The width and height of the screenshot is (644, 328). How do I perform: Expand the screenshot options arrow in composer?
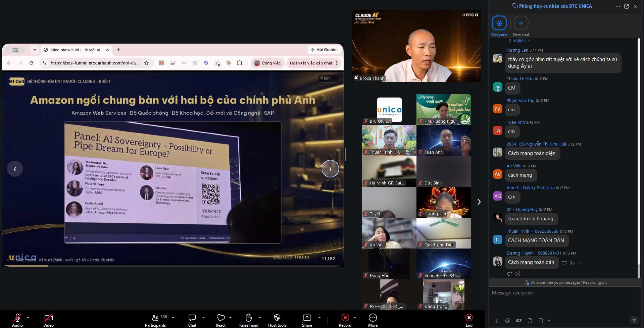[549, 321]
